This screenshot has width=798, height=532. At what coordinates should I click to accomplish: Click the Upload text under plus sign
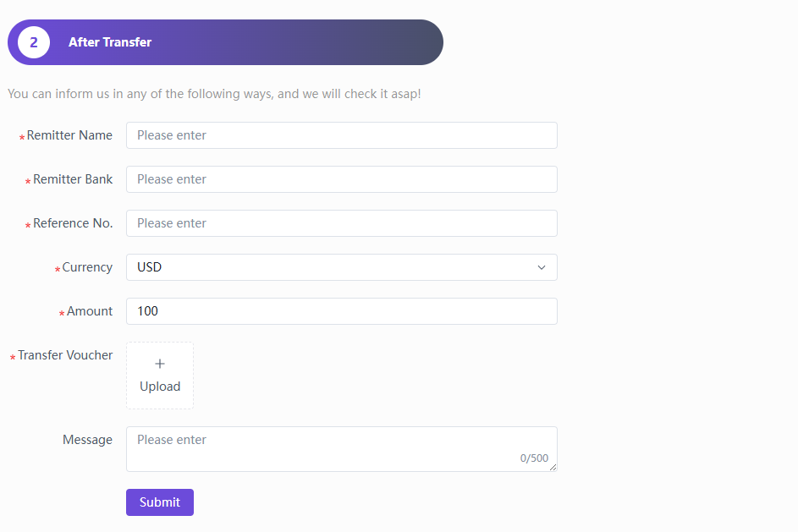160,387
